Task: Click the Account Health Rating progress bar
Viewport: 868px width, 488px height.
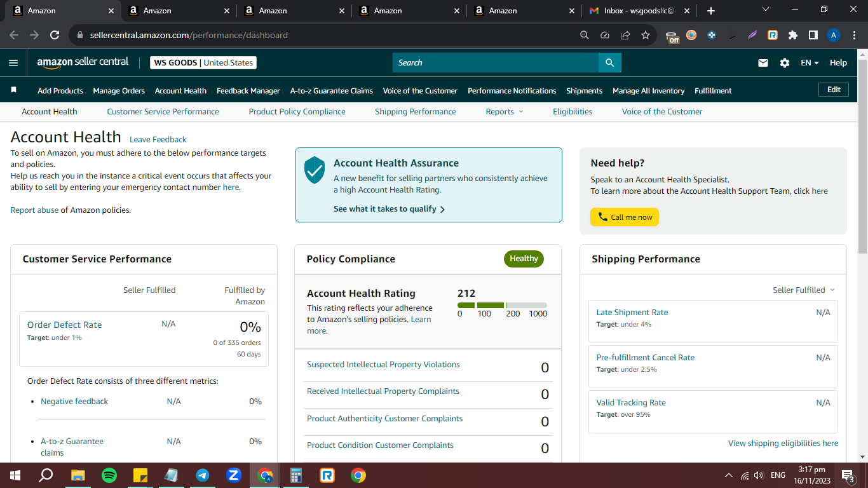Action: coord(502,306)
